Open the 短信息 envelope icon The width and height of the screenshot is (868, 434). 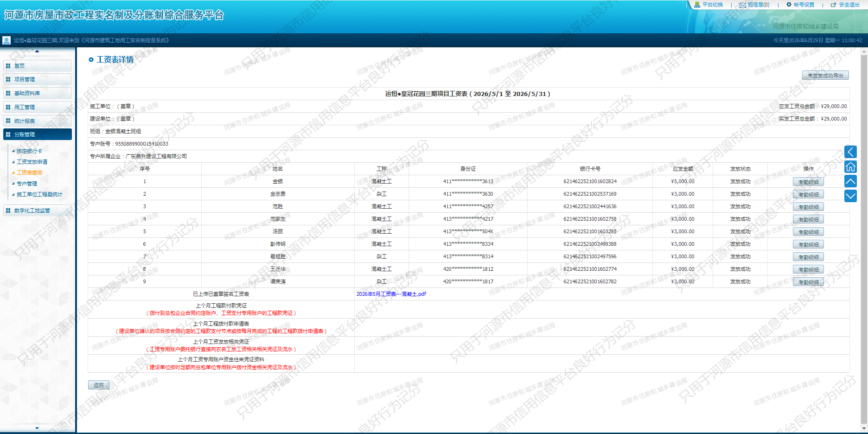743,5
